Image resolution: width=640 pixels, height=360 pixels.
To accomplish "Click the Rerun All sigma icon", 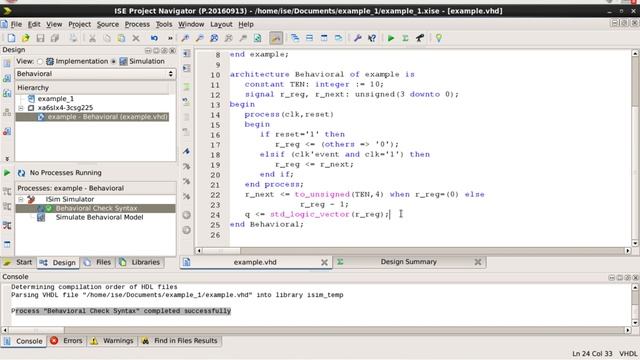I will (x=405, y=38).
